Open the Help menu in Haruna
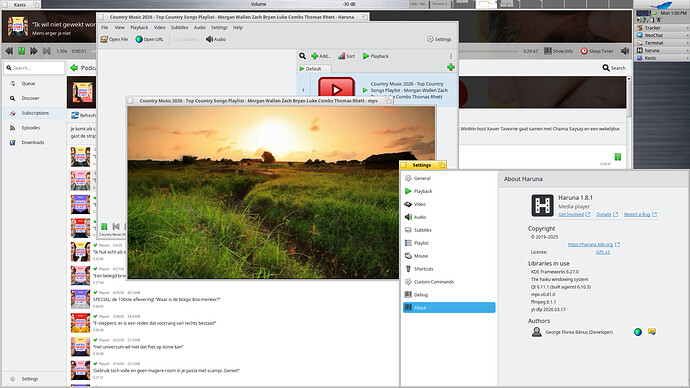This screenshot has height=388, width=690. tap(238, 27)
